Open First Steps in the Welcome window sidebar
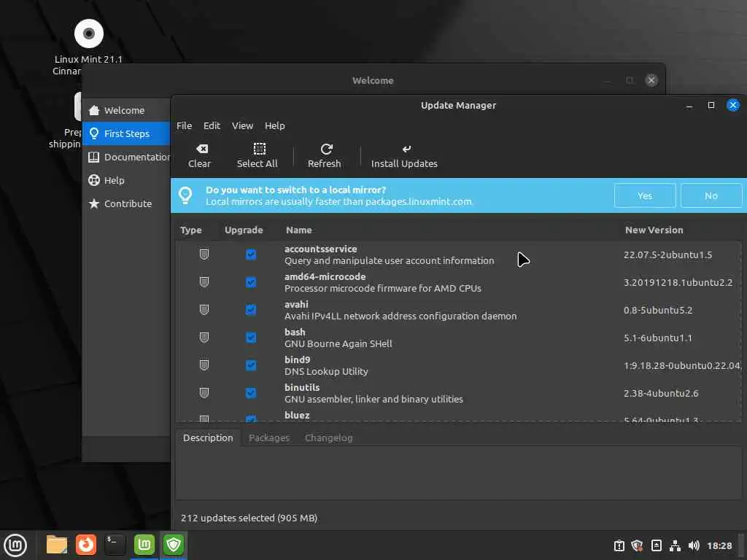The width and height of the screenshot is (747, 560). coord(126,133)
